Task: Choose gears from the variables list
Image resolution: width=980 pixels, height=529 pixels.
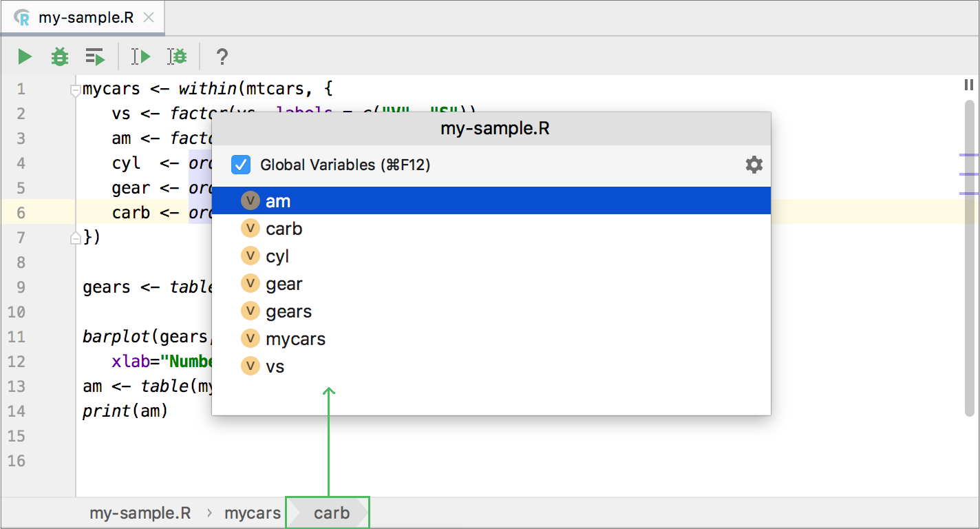Action: point(288,311)
